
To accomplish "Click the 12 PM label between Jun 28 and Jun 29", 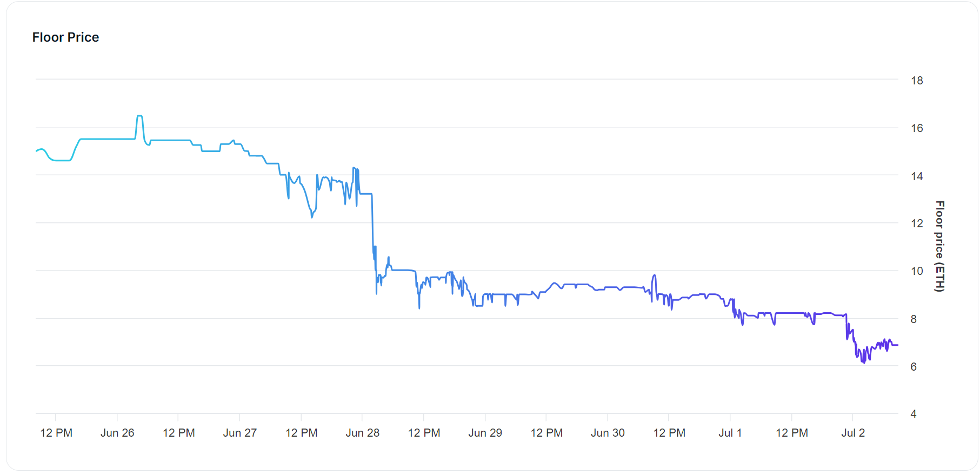I will [424, 433].
